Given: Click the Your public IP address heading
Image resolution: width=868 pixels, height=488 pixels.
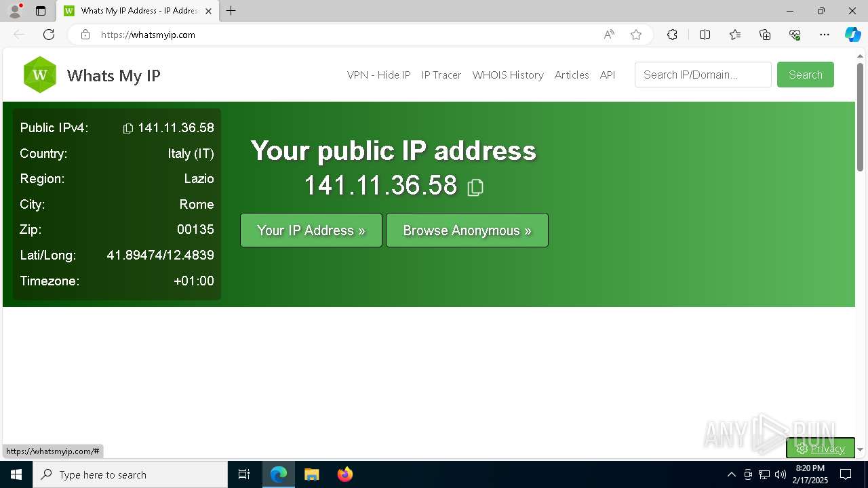Looking at the screenshot, I should pos(393,150).
